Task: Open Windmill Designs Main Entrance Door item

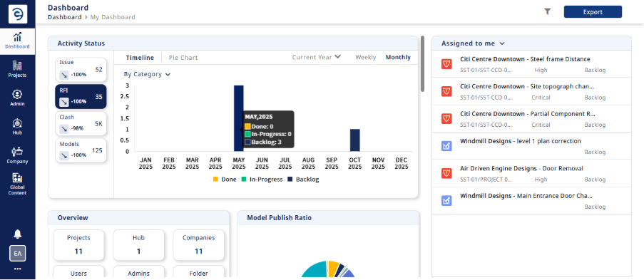Action: click(531, 200)
